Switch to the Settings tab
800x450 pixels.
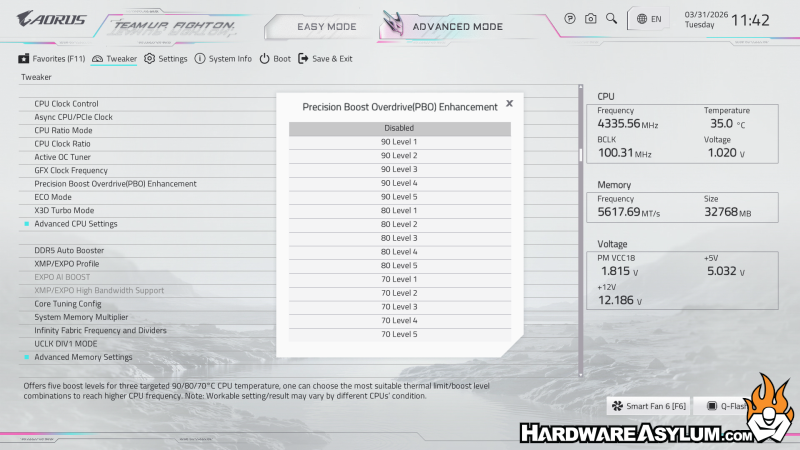coord(165,59)
